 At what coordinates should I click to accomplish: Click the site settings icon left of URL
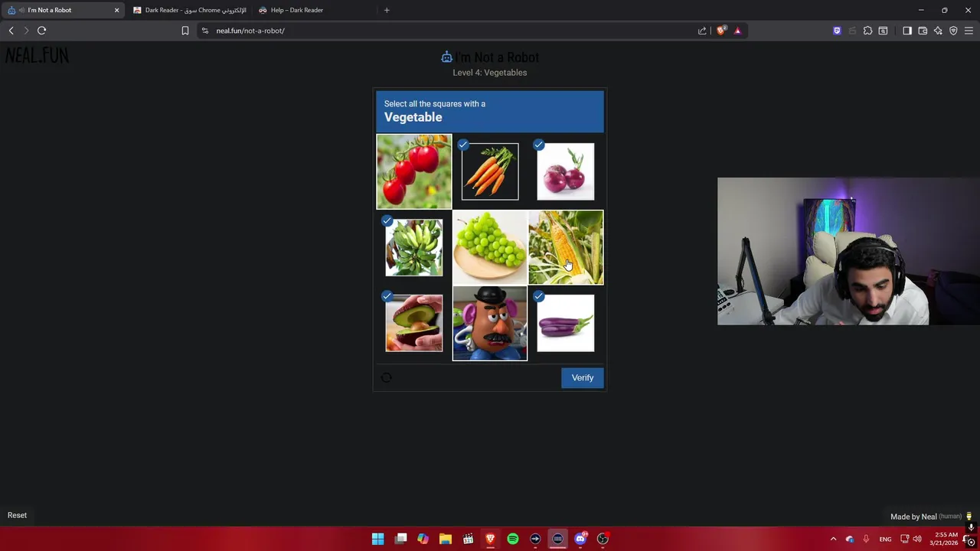(x=204, y=31)
